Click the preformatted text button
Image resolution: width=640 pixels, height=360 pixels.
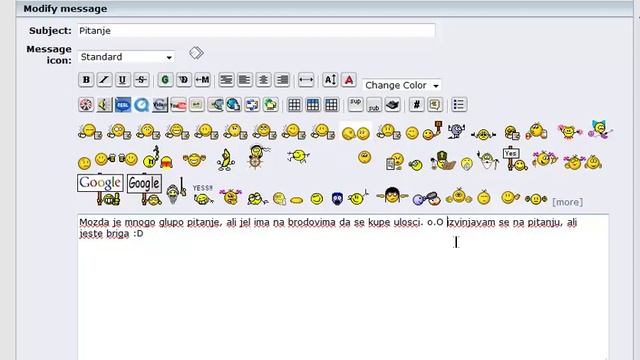(226, 80)
